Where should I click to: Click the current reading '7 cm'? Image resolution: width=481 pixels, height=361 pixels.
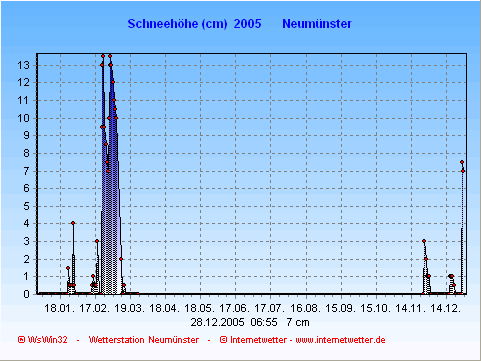(x=298, y=322)
